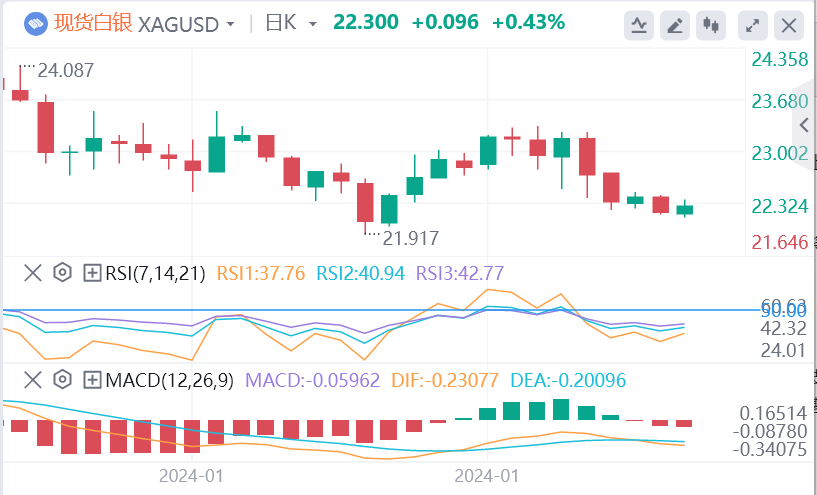The height and width of the screenshot is (495, 817).
Task: Click the silver logo icon beside 现货白银
Action: click(35, 22)
